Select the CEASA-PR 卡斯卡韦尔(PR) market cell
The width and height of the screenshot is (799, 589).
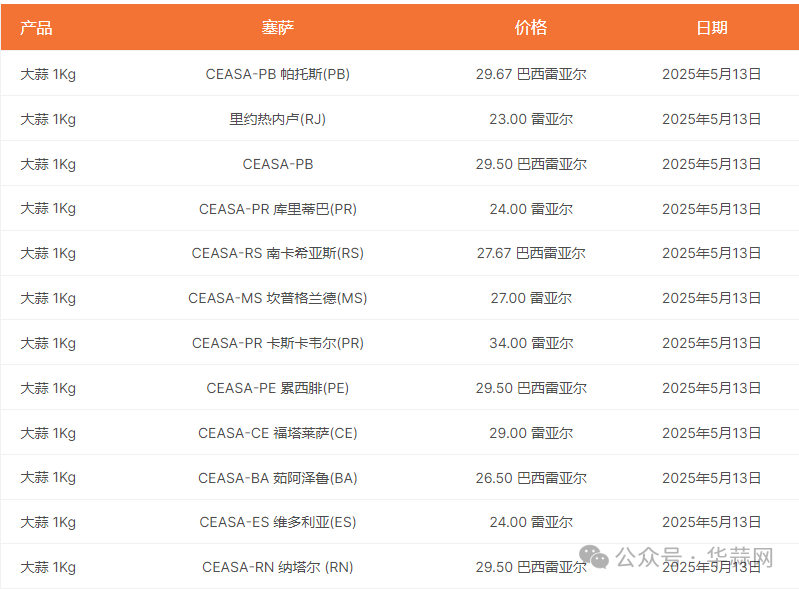click(277, 343)
